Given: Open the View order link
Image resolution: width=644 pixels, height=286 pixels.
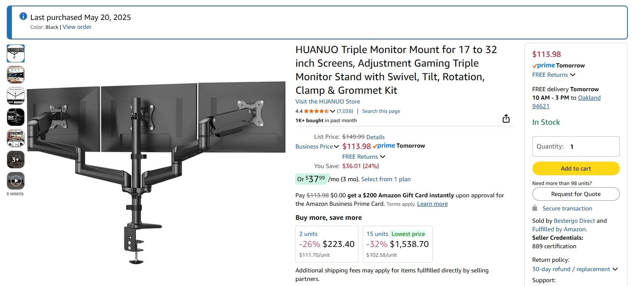Looking at the screenshot, I should (77, 27).
